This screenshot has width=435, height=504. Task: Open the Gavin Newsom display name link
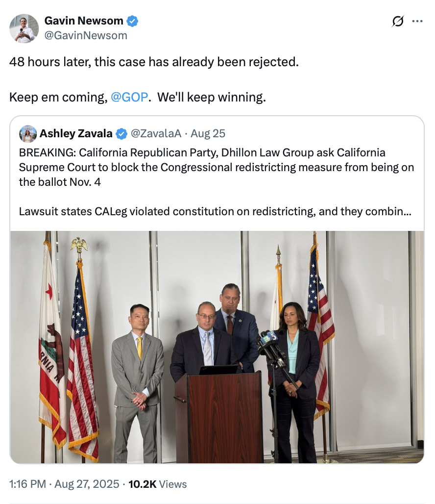coord(84,21)
